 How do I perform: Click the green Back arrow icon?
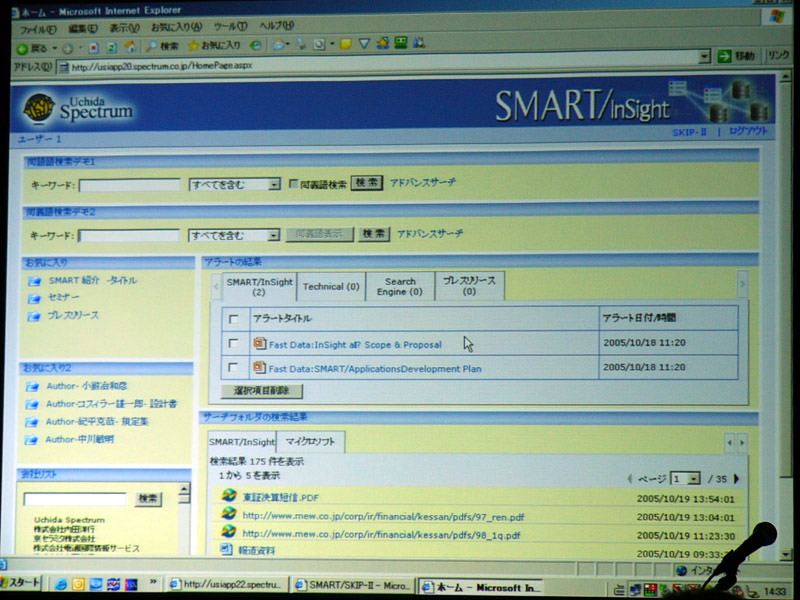click(22, 49)
